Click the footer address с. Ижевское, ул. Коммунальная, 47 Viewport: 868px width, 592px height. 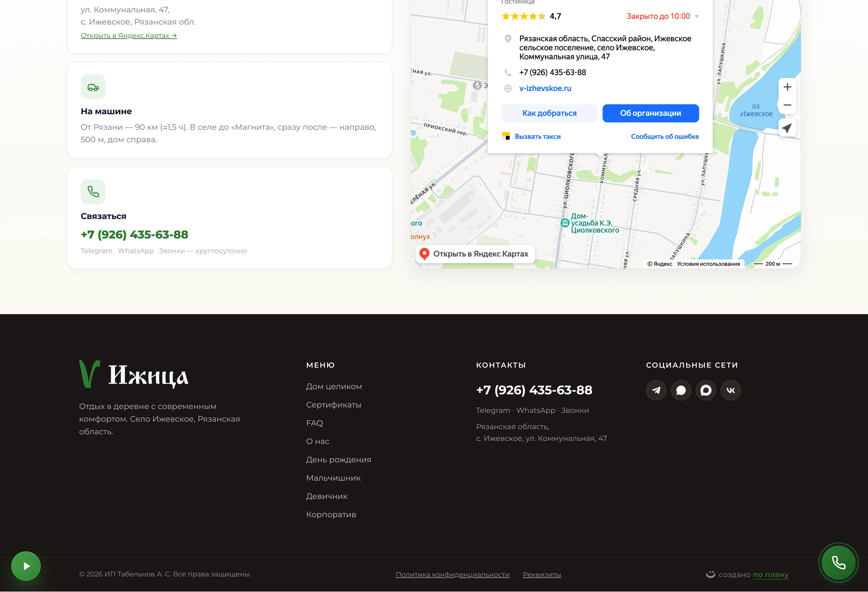pyautogui.click(x=541, y=439)
